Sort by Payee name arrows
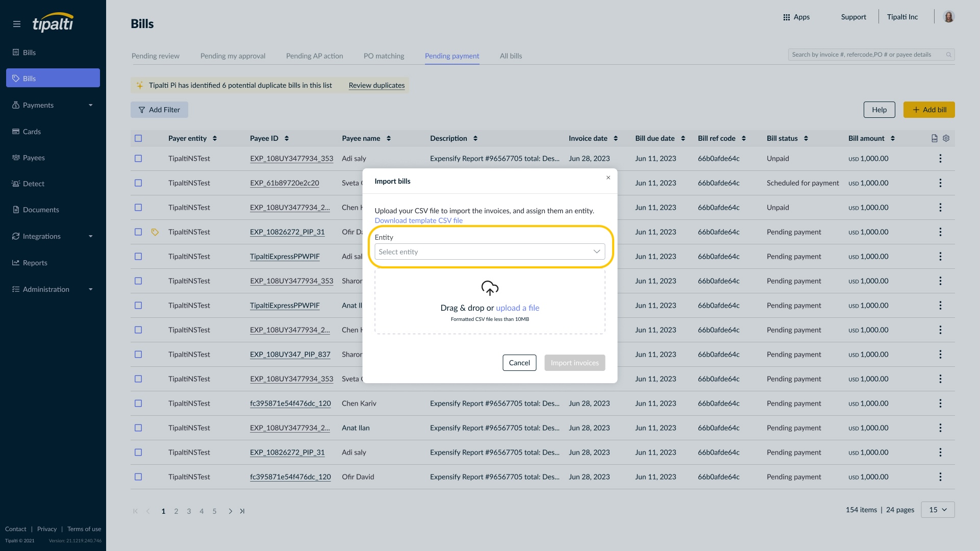Image resolution: width=980 pixels, height=551 pixels. 389,138
